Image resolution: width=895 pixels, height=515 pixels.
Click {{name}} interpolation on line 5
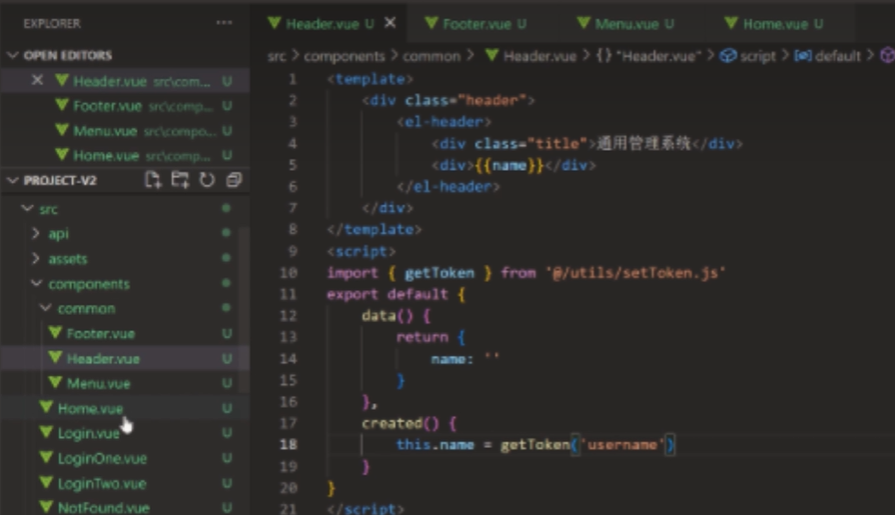point(510,165)
